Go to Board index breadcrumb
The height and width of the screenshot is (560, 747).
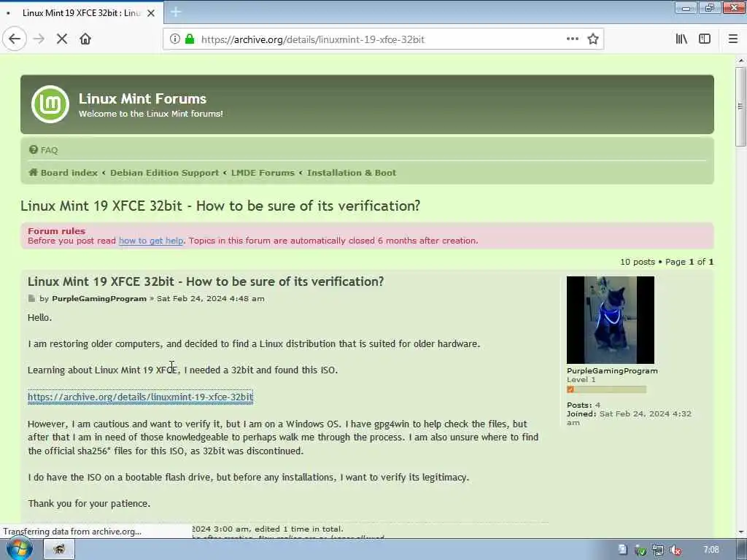pos(63,173)
